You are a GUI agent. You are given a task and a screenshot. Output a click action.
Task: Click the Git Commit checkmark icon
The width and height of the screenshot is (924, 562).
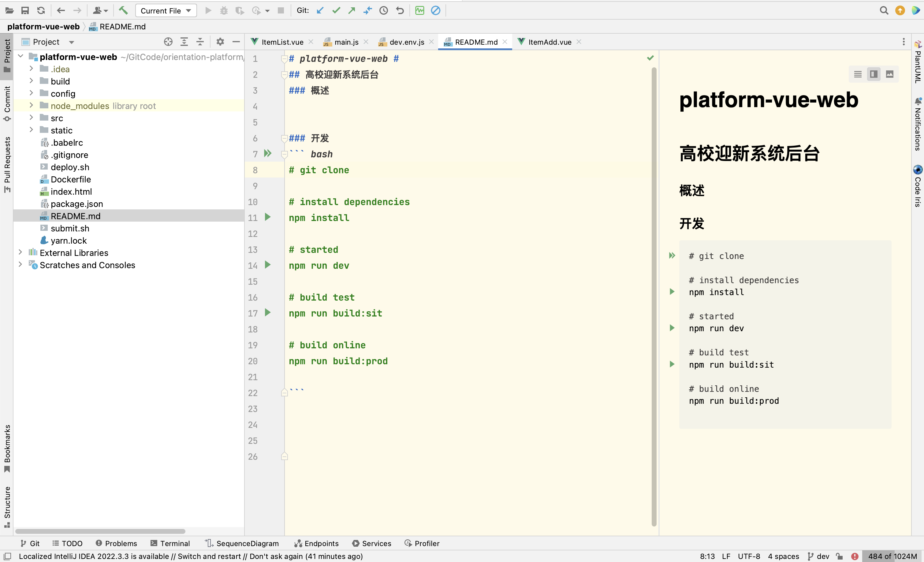click(336, 10)
